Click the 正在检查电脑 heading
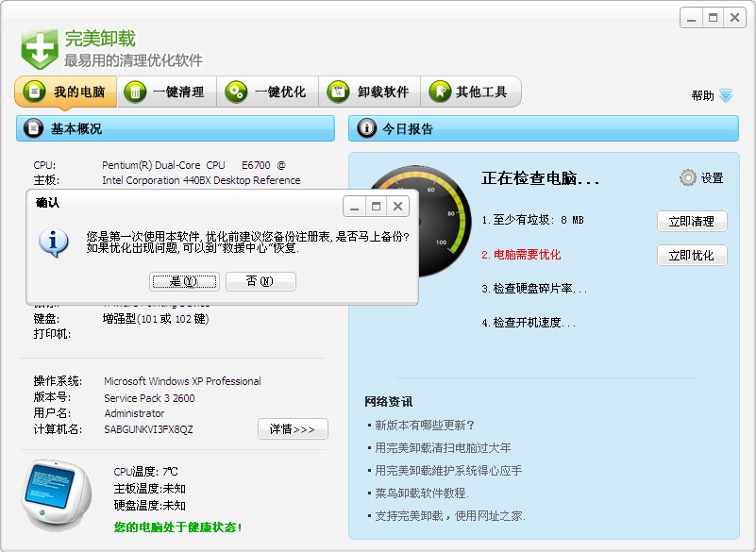Image resolution: width=756 pixels, height=552 pixels. point(540,178)
